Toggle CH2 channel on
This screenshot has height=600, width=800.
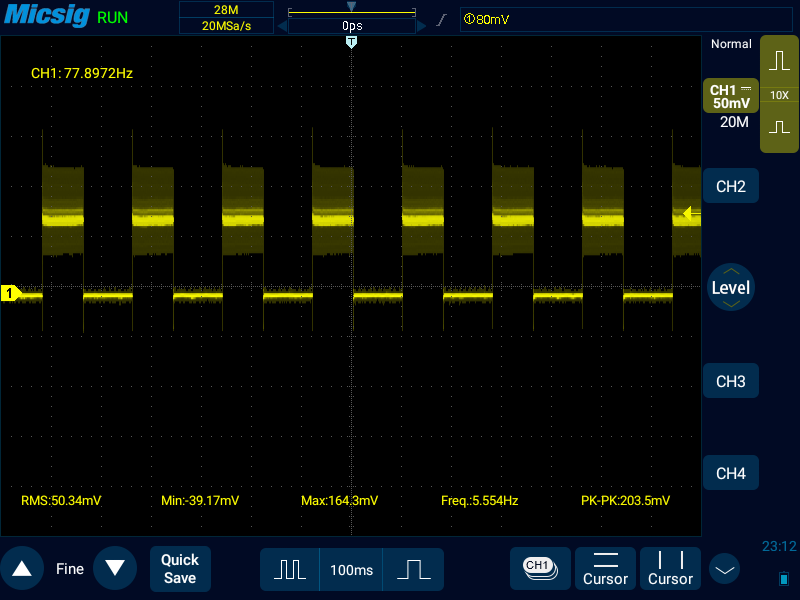(731, 187)
